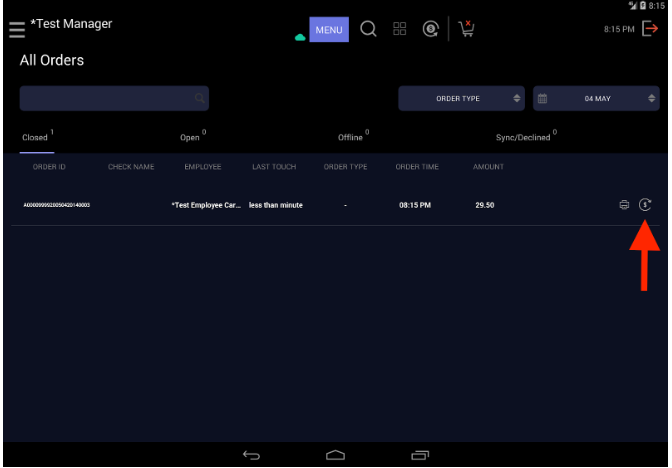Viewport: 672px width, 468px height.
Task: Expand the ORDER TYPE dropdown
Action: pyautogui.click(x=462, y=99)
